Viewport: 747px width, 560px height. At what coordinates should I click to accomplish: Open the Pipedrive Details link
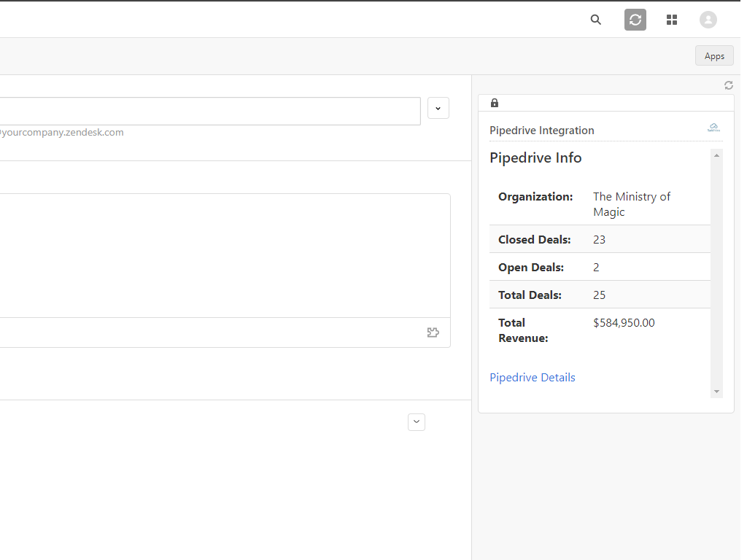(533, 378)
